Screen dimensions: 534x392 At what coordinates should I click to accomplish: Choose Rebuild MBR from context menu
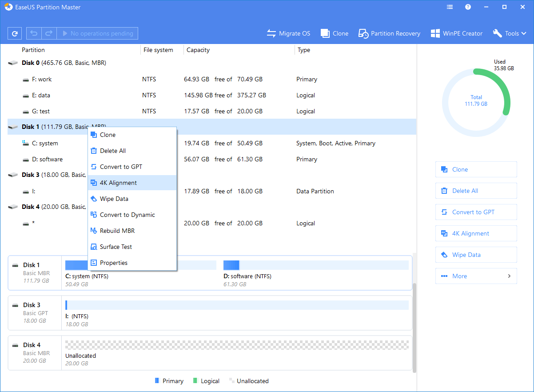117,231
